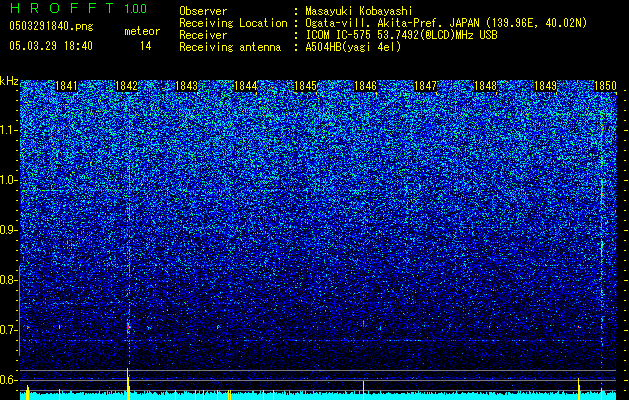Click the 1849 time marker
The width and height of the screenshot is (629, 400).
[546, 86]
